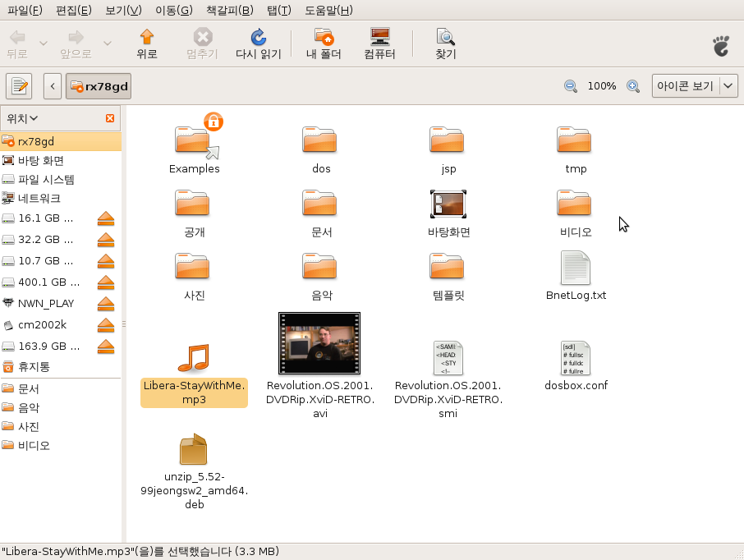Select the 템플릿 folder icon
This screenshot has width=744, height=560.
click(447, 266)
